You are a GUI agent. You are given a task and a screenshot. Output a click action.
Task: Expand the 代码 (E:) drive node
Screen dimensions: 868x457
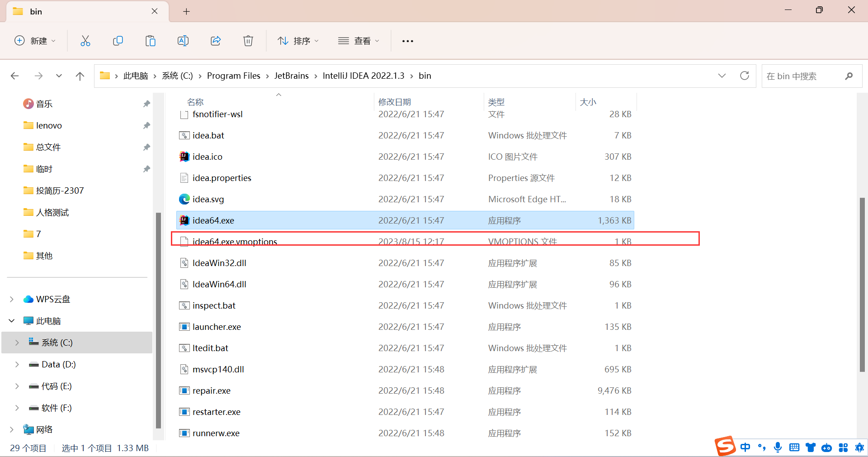click(17, 386)
